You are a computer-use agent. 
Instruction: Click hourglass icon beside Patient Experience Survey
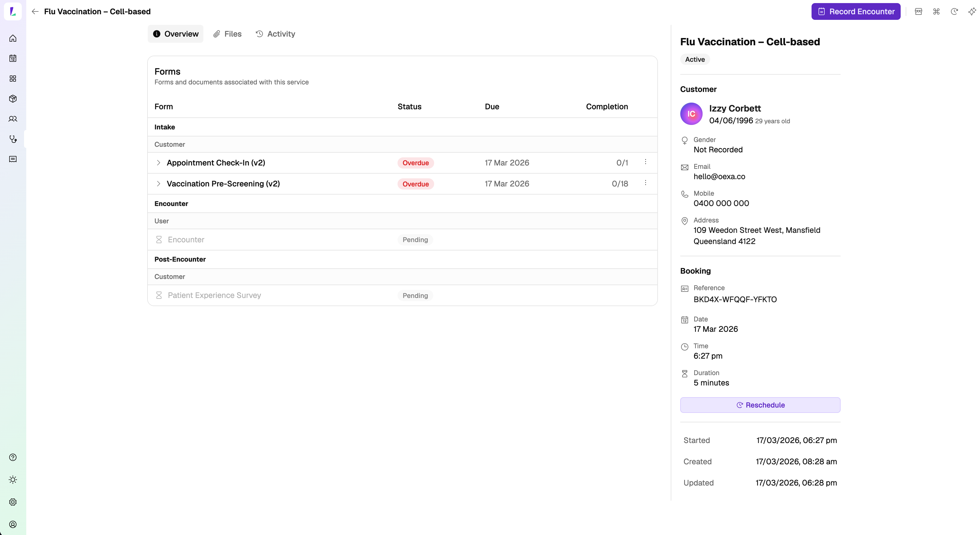pos(159,295)
